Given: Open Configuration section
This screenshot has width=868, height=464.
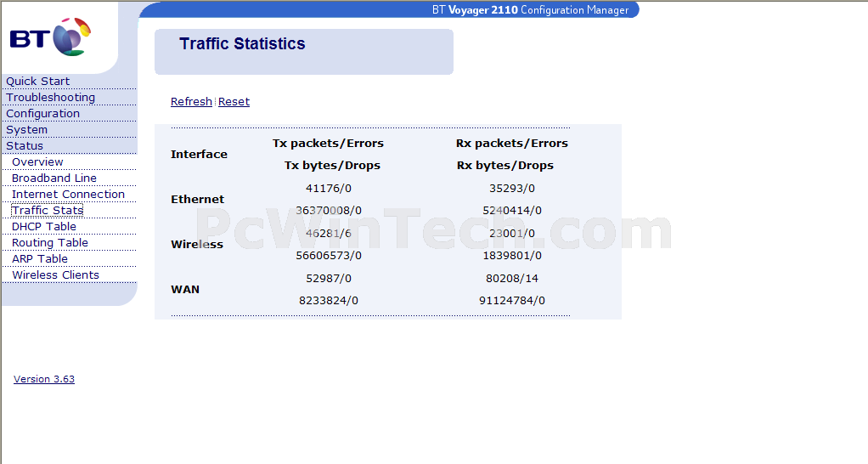Looking at the screenshot, I should tap(42, 114).
